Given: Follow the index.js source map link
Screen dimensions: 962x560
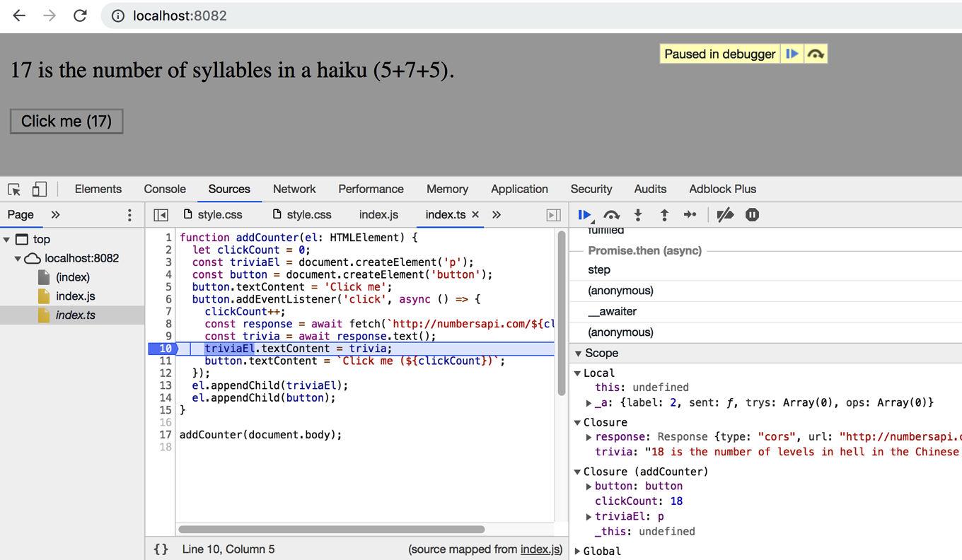Looking at the screenshot, I should [540, 549].
